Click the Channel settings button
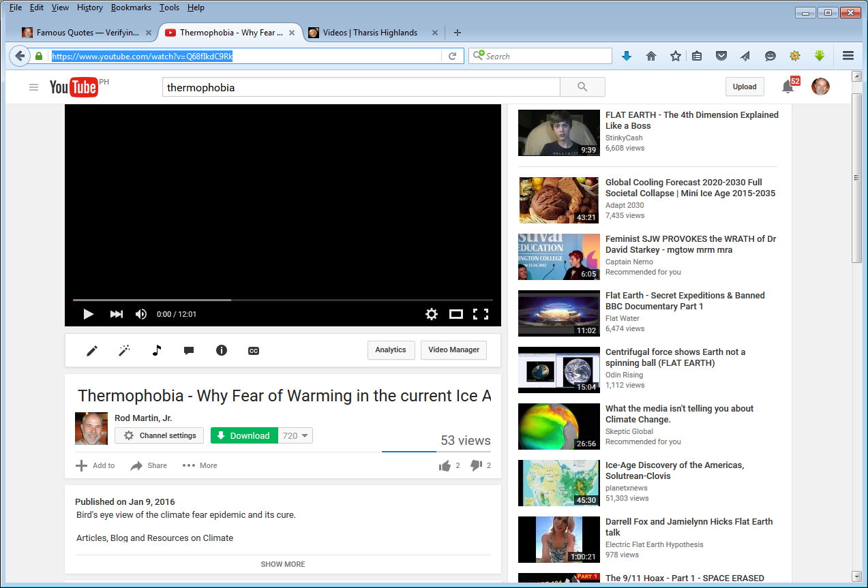This screenshot has height=588, width=868. [x=159, y=435]
